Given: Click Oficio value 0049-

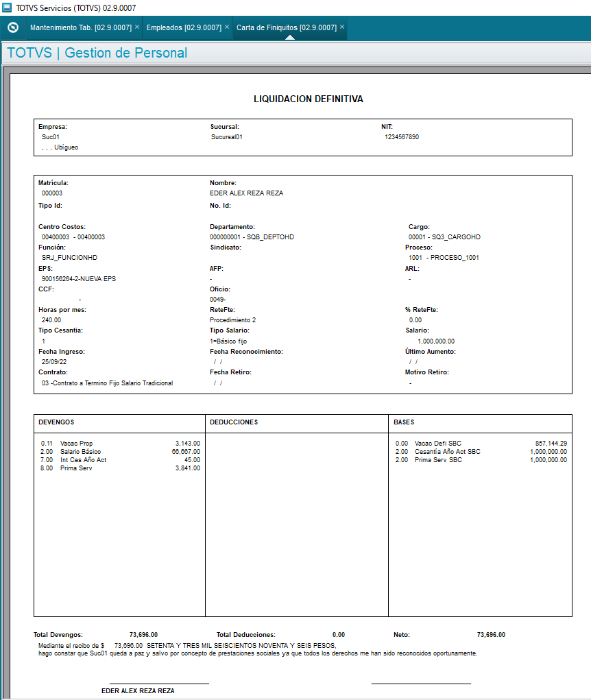Looking at the screenshot, I should [218, 300].
